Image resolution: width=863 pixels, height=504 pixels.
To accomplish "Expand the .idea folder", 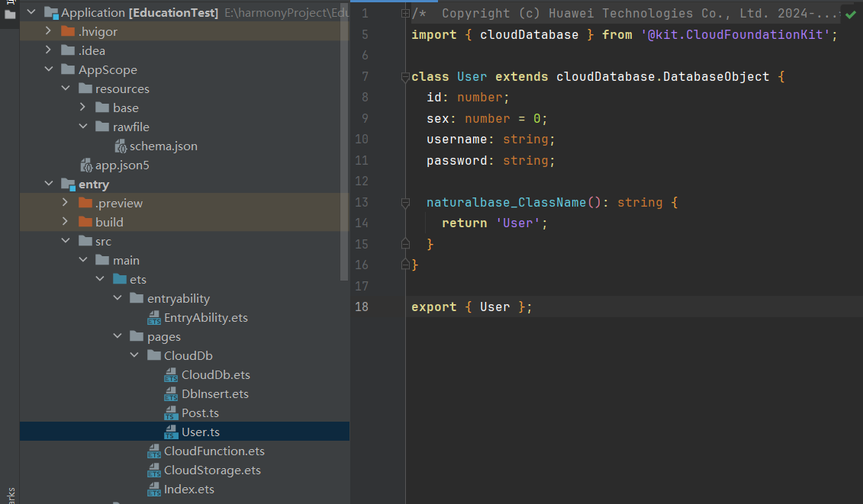I will pos(48,50).
